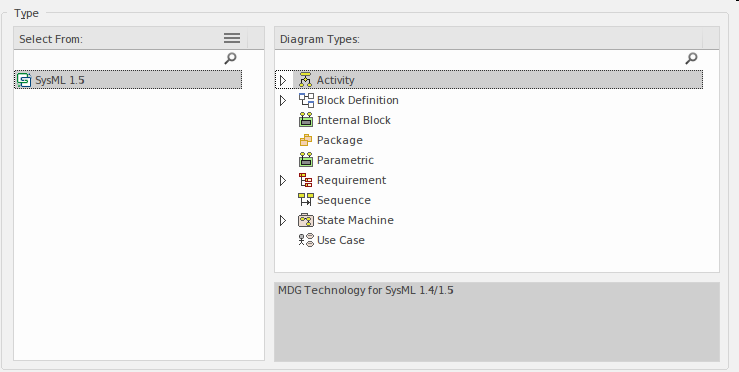The height and width of the screenshot is (372, 739).
Task: Select the Activity diagram icon
Action: pos(305,80)
